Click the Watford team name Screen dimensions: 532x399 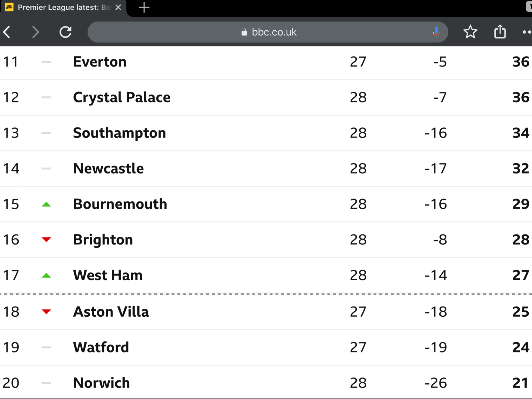[x=101, y=347]
